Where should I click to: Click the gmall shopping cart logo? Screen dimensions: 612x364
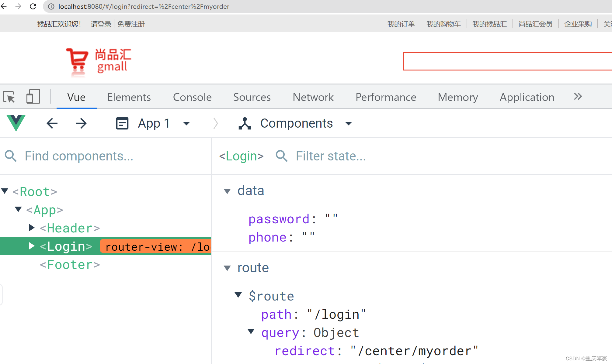click(x=99, y=62)
